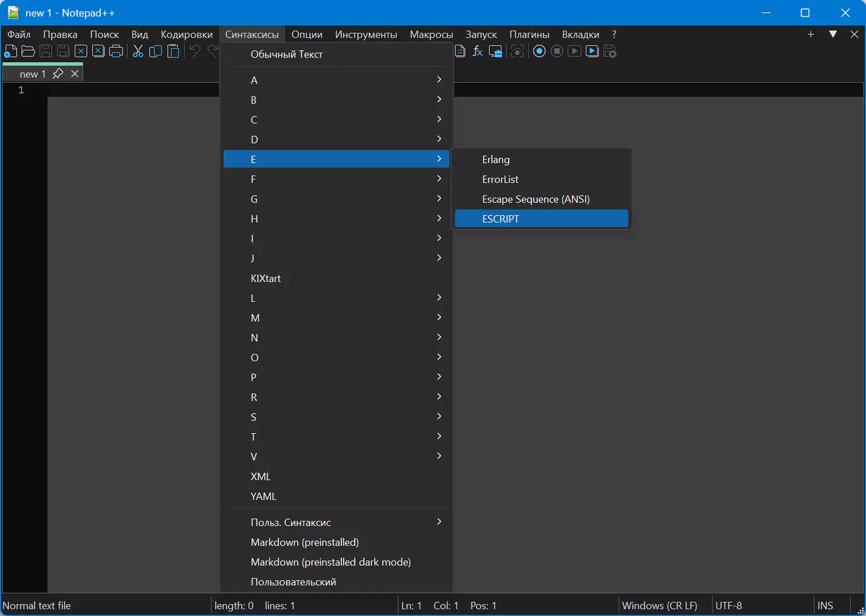Viewport: 866px width, 616px height.
Task: Open the Function List (fx) icon
Action: click(x=478, y=51)
